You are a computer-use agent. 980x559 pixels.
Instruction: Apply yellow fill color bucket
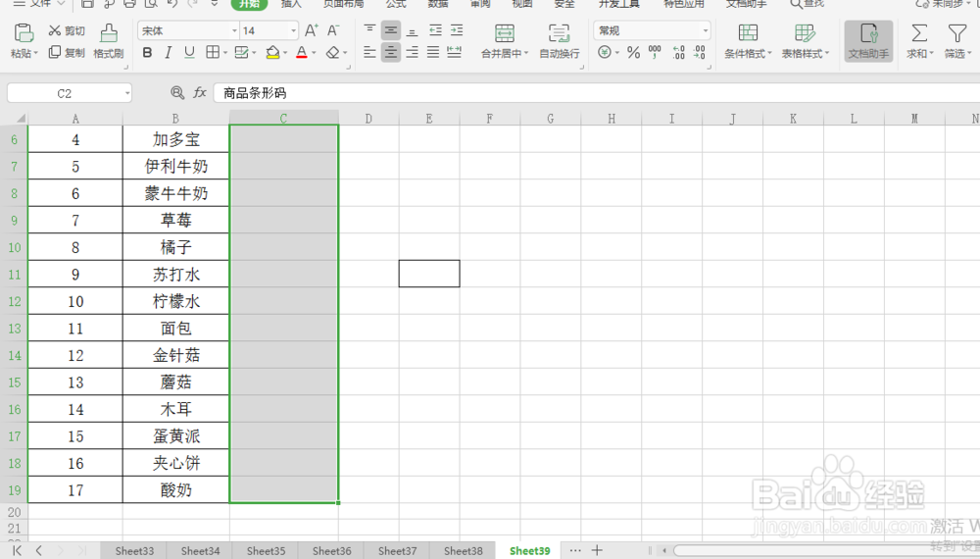point(272,53)
